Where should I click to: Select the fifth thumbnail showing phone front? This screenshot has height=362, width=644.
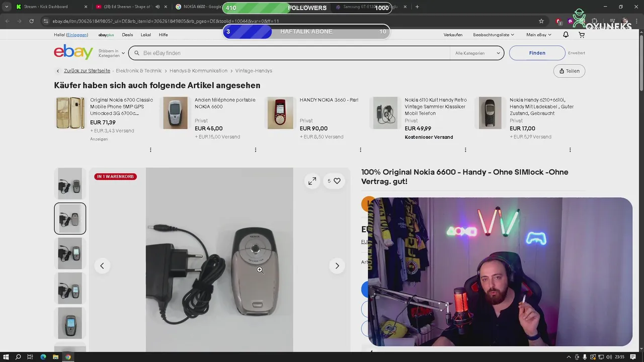coord(70,323)
